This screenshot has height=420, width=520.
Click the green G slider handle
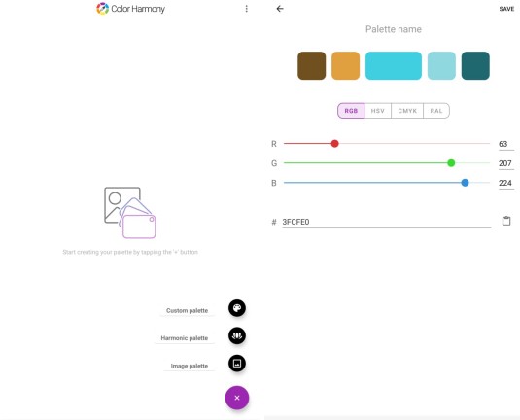pyautogui.click(x=451, y=163)
